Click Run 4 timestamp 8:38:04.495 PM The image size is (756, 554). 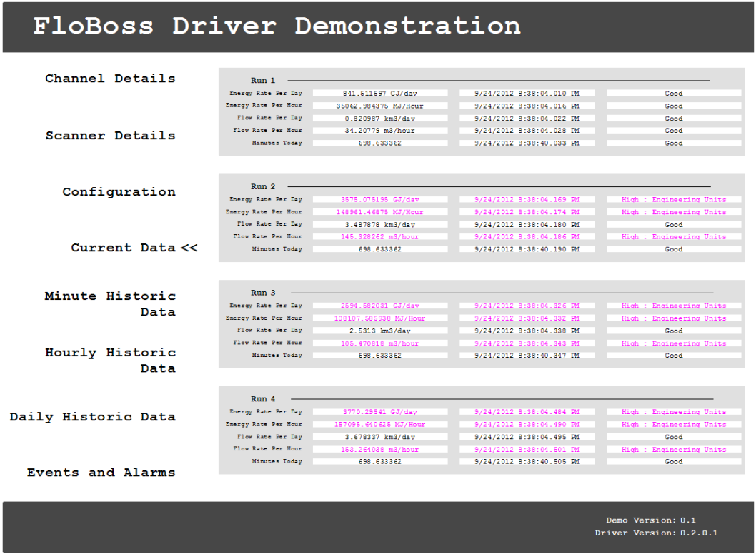(527, 437)
